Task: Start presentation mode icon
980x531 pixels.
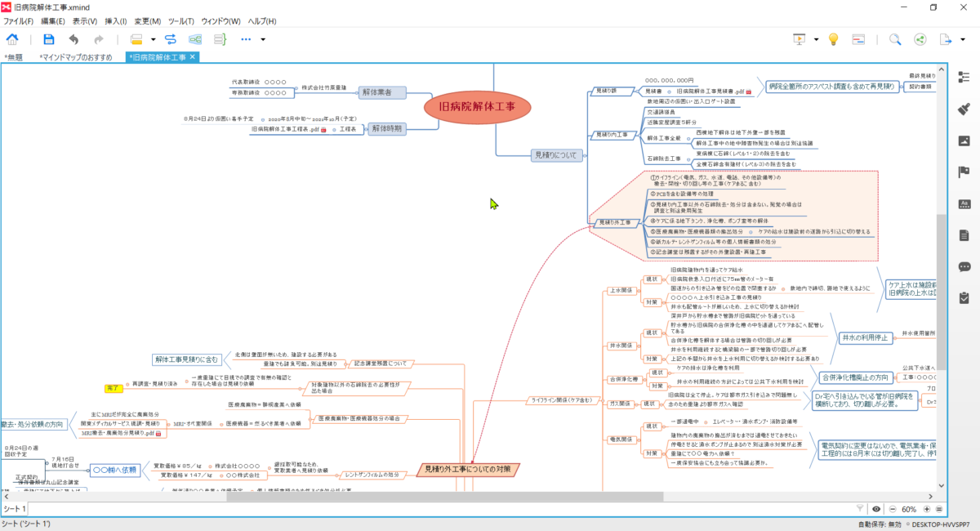Action: point(800,39)
